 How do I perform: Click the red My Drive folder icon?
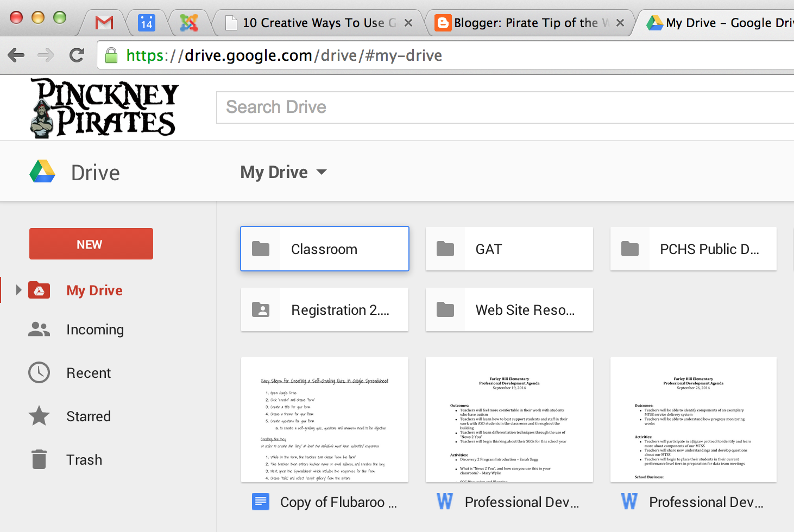tap(39, 290)
